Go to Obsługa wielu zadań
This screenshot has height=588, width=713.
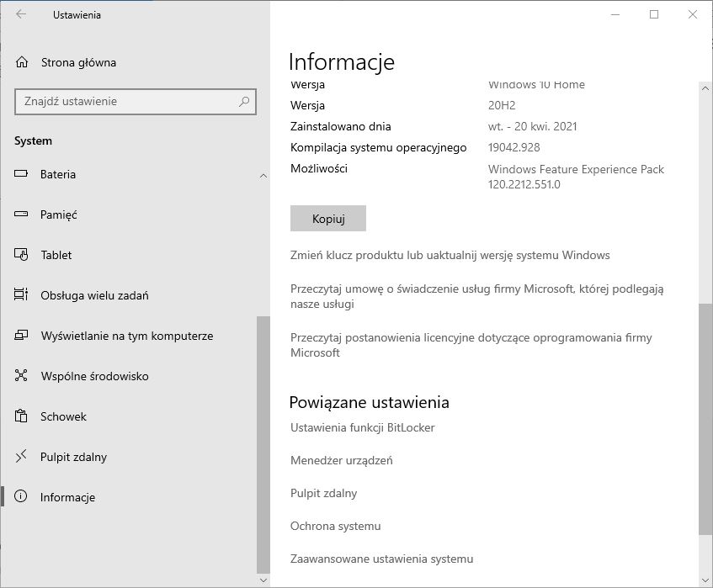[x=94, y=295]
